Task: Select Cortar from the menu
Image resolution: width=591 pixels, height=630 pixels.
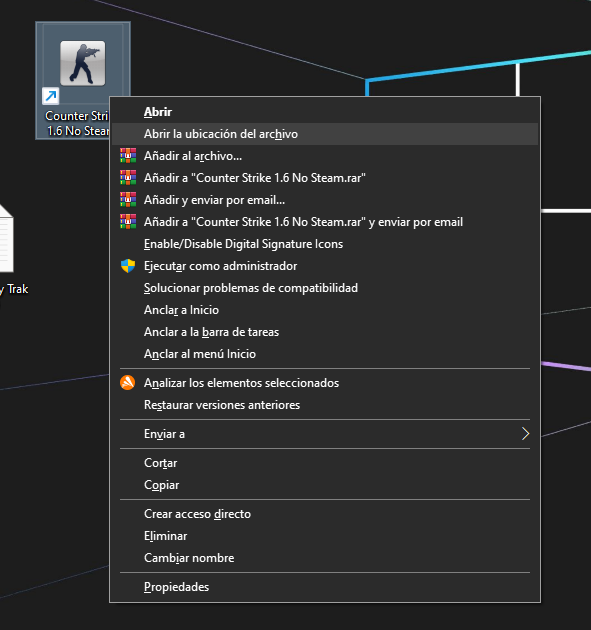Action: [325, 463]
